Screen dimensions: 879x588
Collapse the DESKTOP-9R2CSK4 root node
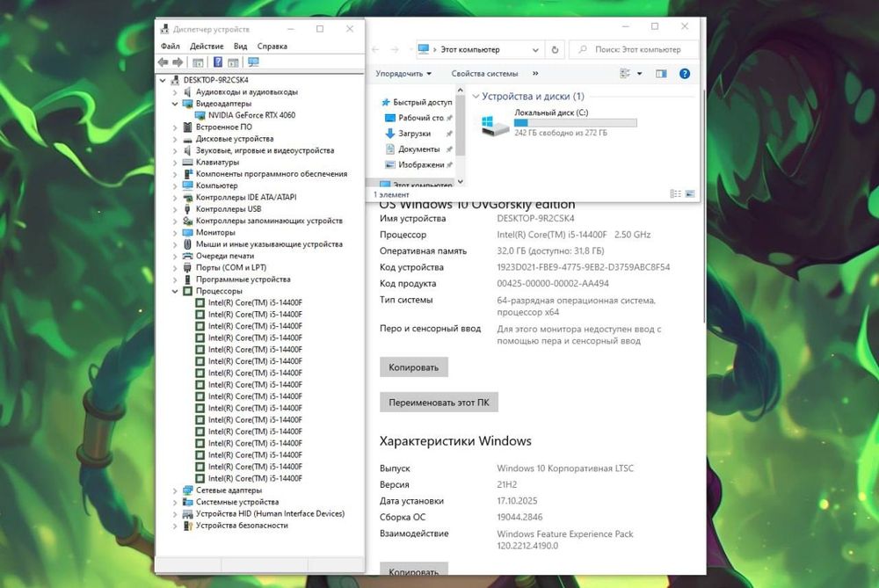[x=163, y=80]
